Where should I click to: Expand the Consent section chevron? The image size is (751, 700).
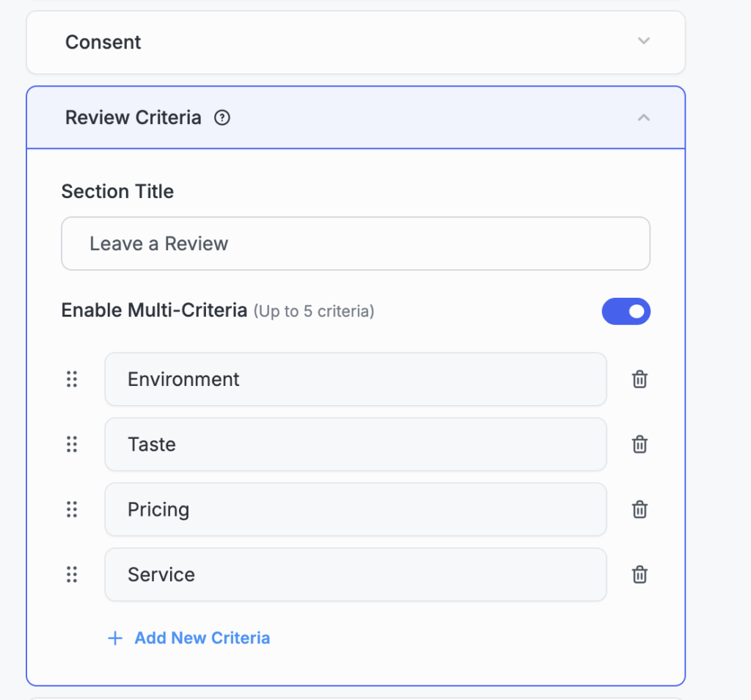pos(643,41)
